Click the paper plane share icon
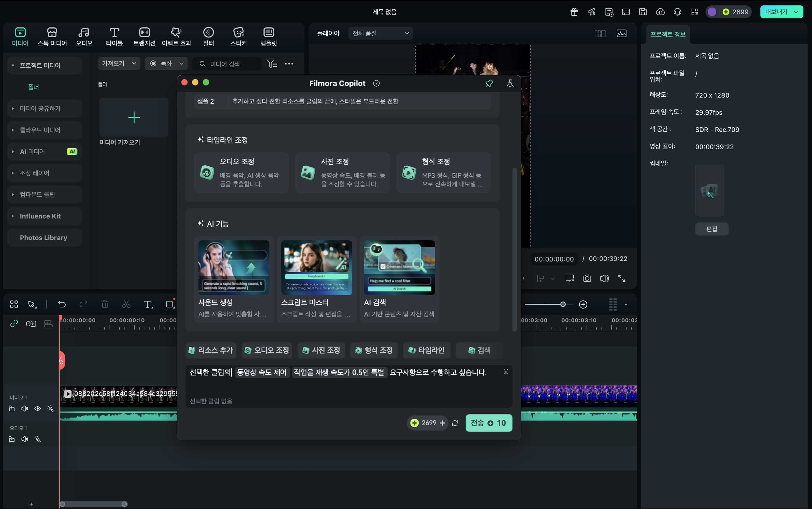This screenshot has width=812, height=509. [592, 12]
